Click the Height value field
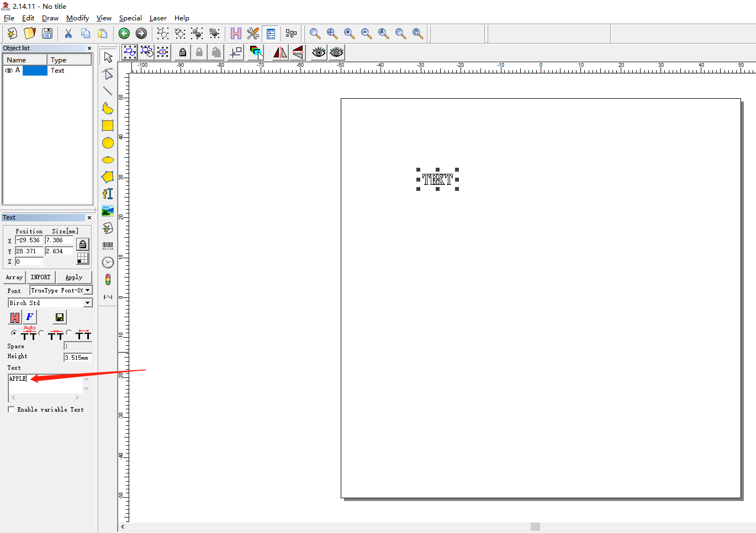This screenshot has width=756, height=533. tap(78, 358)
